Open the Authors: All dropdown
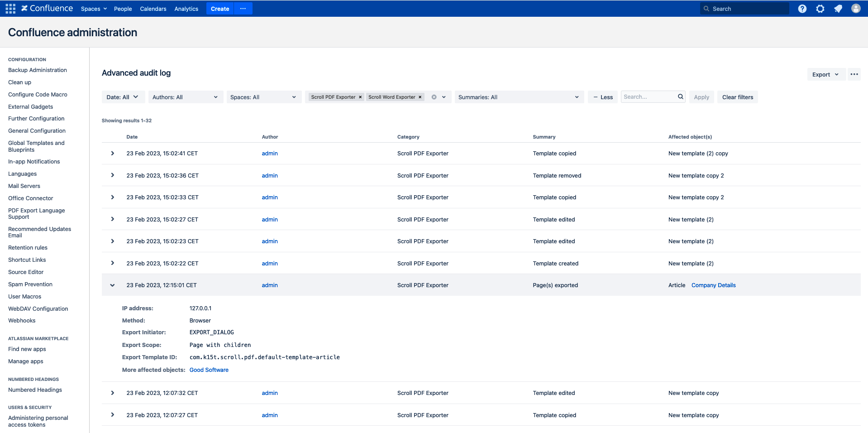868x433 pixels. (x=185, y=97)
